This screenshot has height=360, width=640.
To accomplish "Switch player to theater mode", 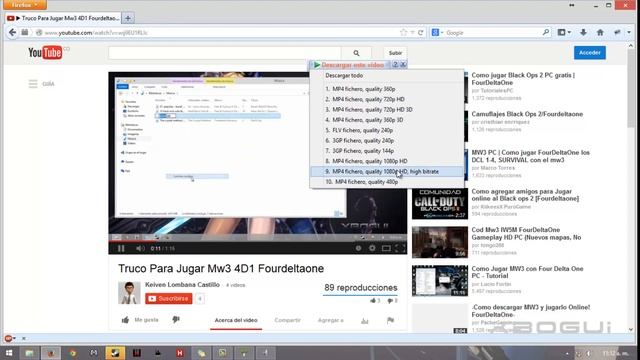I will tap(386, 248).
